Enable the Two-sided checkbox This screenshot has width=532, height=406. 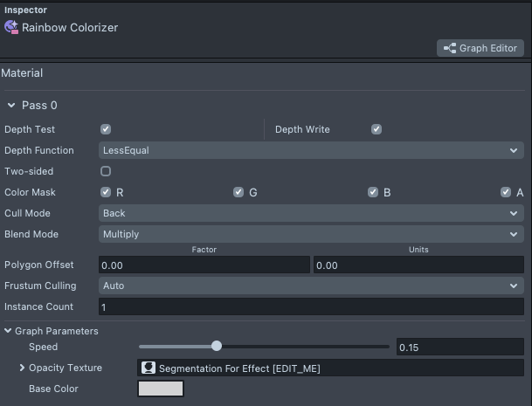tap(106, 171)
